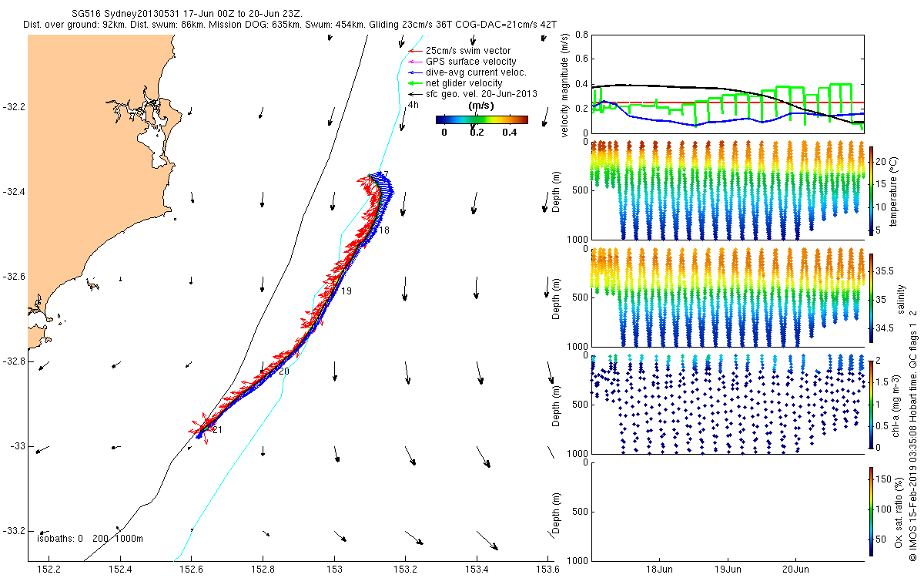Select the 'sfc geo. vel. 20-Jun-2013' legend entry
Image resolution: width=924 pixels, height=578 pixels.
point(481,94)
